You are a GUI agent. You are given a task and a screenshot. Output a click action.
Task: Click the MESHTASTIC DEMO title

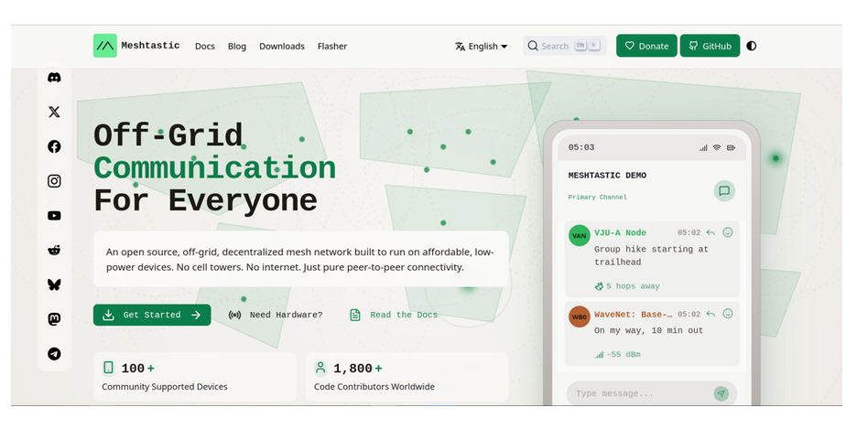click(x=607, y=176)
